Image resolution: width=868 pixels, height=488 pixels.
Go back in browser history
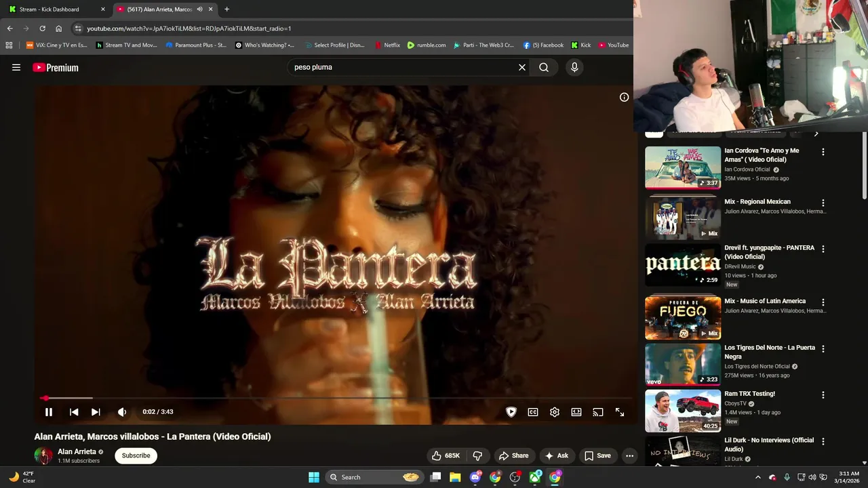coord(9,28)
